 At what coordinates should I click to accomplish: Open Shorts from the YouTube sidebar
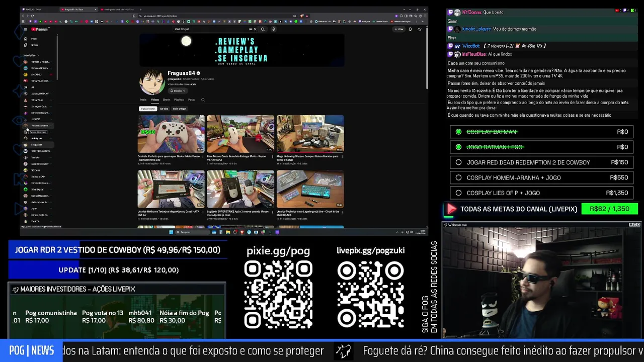click(34, 45)
